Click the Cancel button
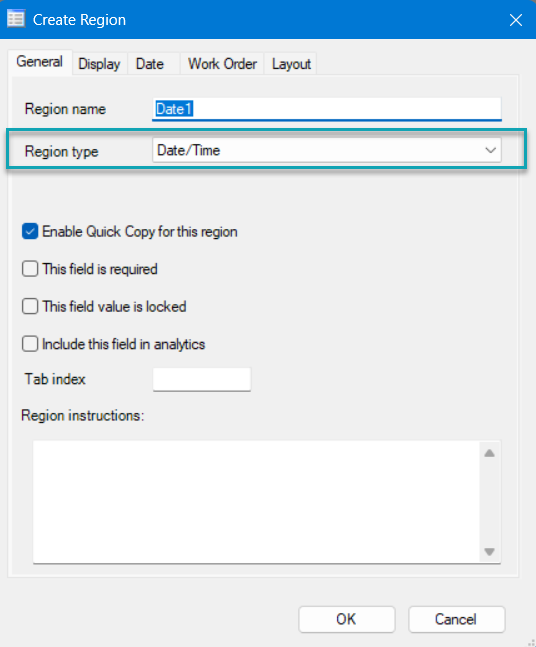536x647 pixels. [456, 619]
